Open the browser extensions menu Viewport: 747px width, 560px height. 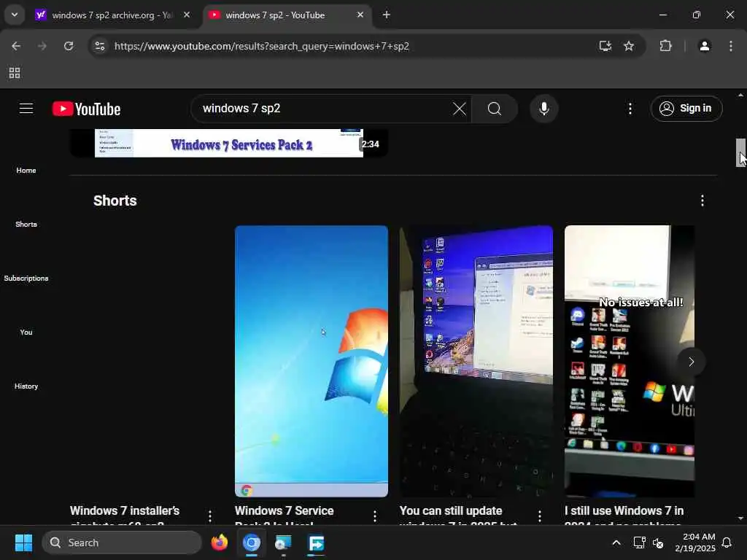click(665, 46)
